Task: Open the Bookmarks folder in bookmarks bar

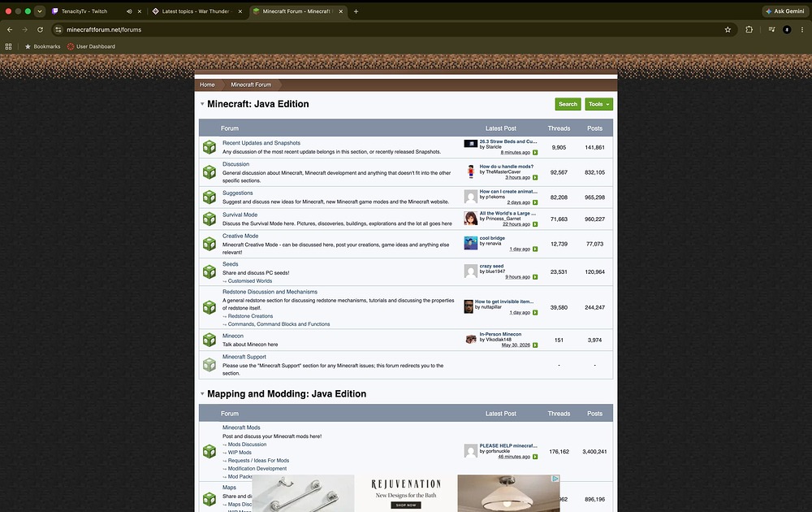Action: tap(42, 46)
